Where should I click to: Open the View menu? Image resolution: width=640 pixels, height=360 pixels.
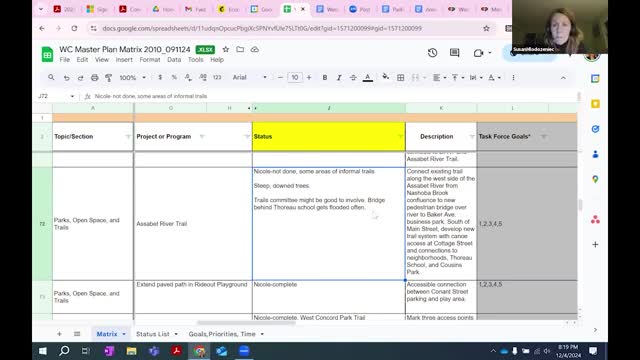tap(102, 60)
